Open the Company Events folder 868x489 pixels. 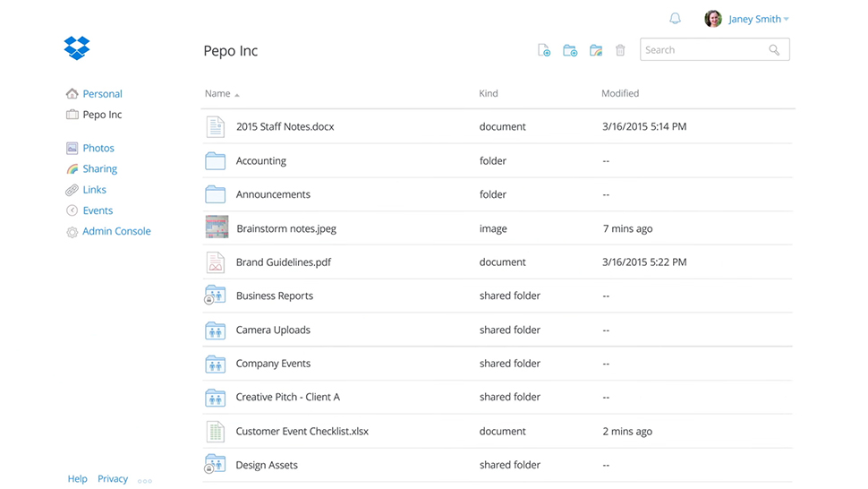point(273,364)
